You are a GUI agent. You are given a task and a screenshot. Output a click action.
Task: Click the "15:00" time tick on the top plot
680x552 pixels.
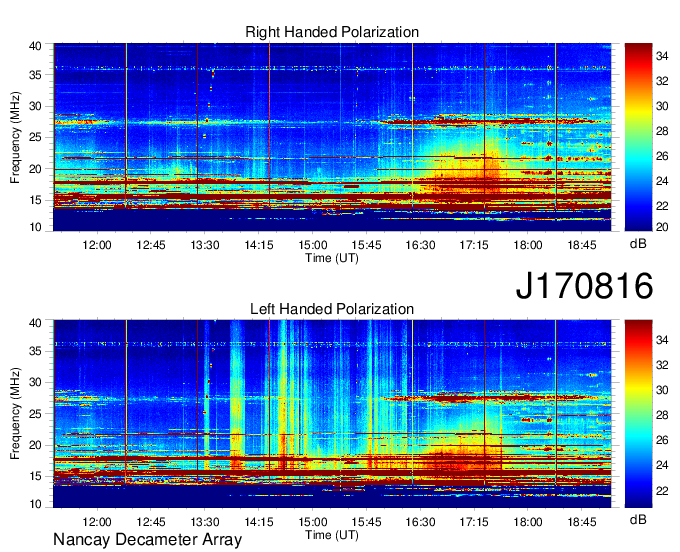pos(313,245)
